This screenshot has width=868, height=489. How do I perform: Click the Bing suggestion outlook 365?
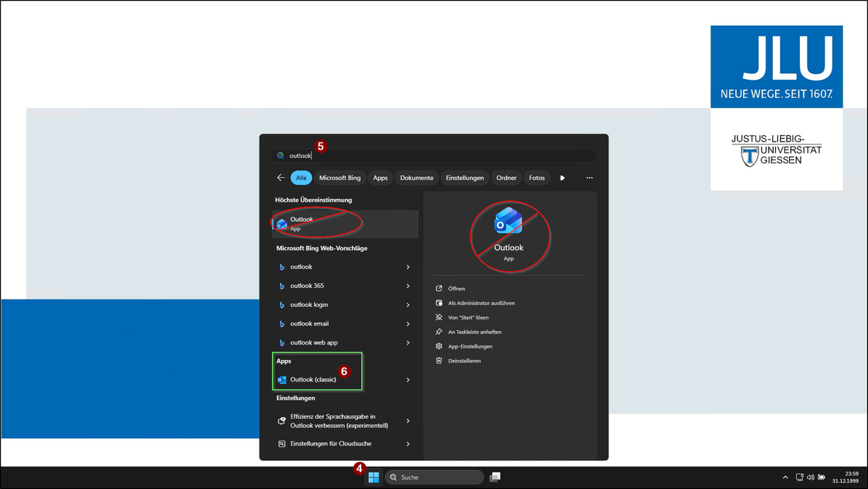click(x=307, y=286)
